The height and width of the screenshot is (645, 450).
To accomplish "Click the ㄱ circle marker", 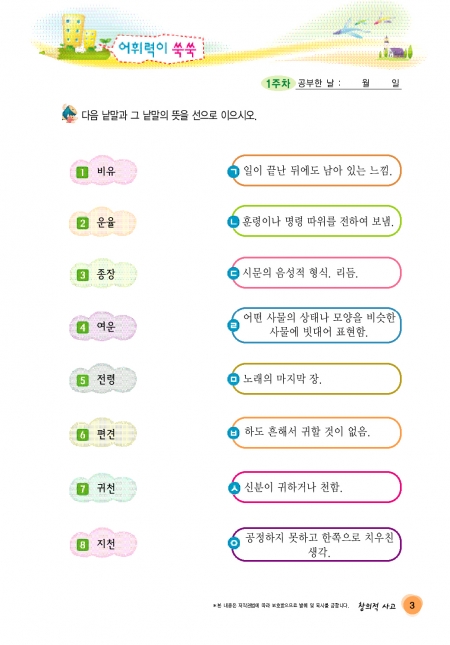I will point(233,171).
